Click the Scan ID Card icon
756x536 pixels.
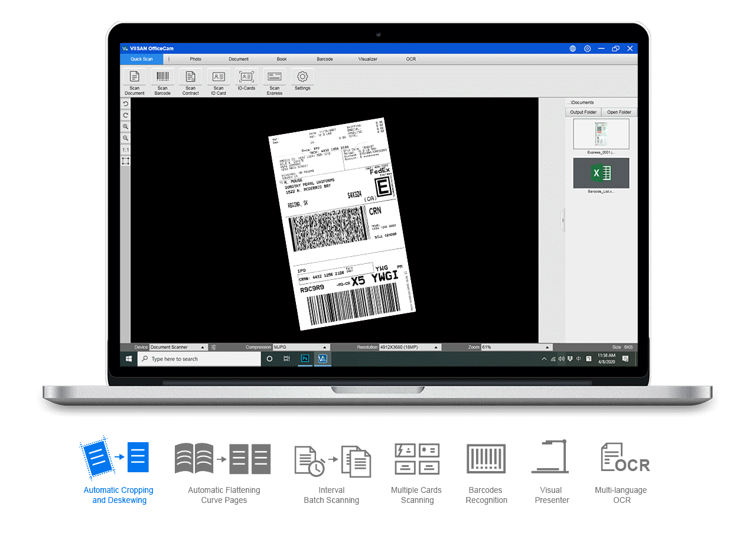218,80
